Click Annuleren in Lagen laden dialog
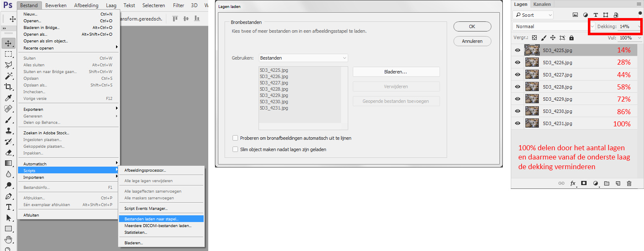644x251 pixels. (472, 41)
